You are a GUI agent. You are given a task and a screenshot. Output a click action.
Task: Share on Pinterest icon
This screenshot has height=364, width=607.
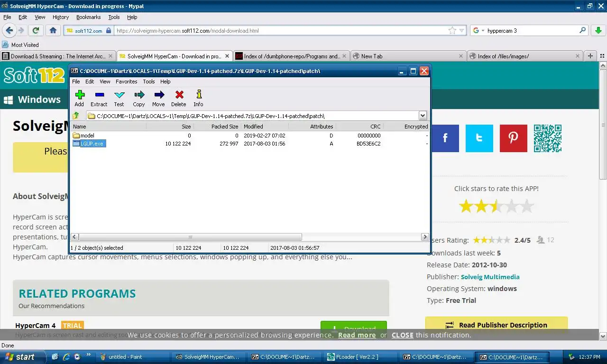click(514, 138)
